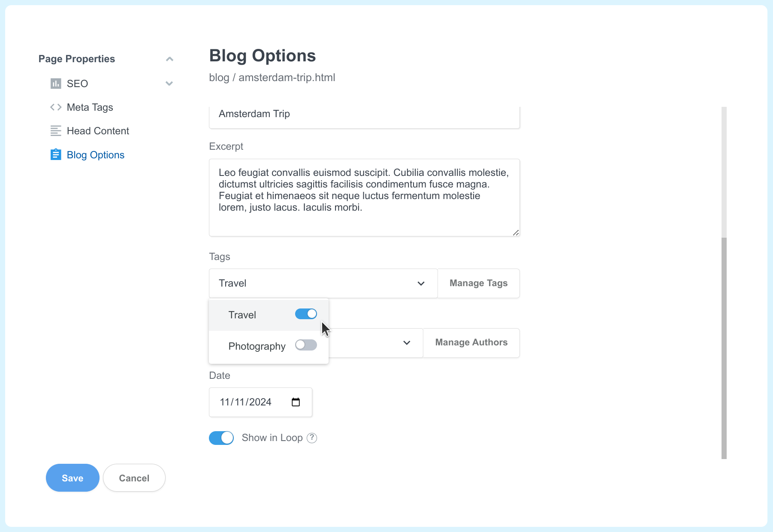This screenshot has width=773, height=532.
Task: Open the calendar picker on the Date field
Action: pos(296,402)
